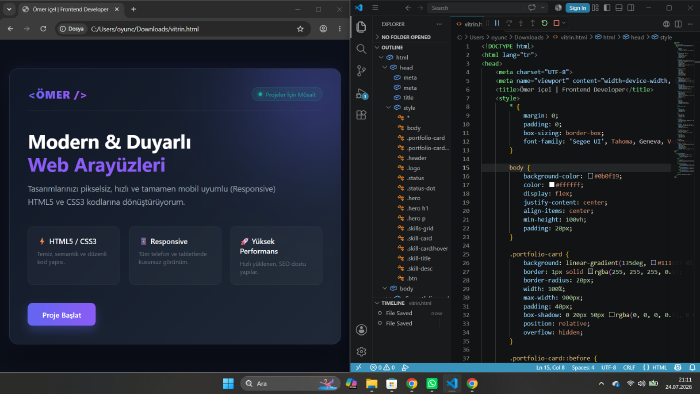
Task: Collapse the html node in Outline
Action: click(x=381, y=58)
